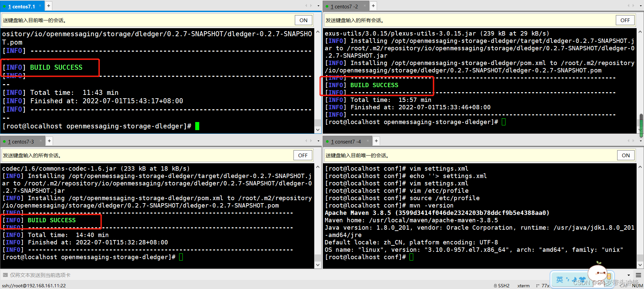The width and height of the screenshot is (644, 289).
Task: Add a new tab beside centos7-3
Action: 49,141
